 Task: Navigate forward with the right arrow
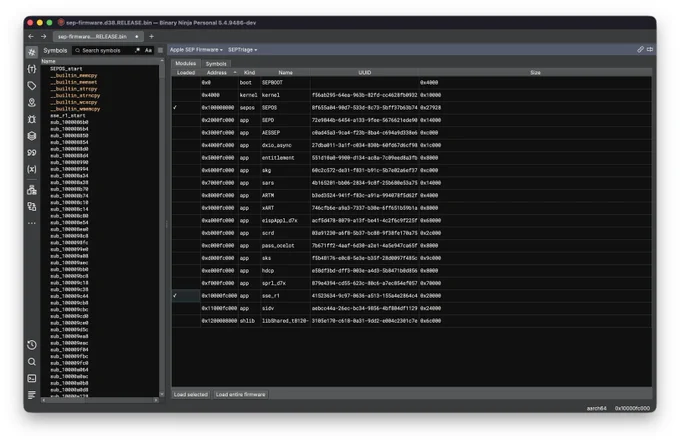point(43,36)
